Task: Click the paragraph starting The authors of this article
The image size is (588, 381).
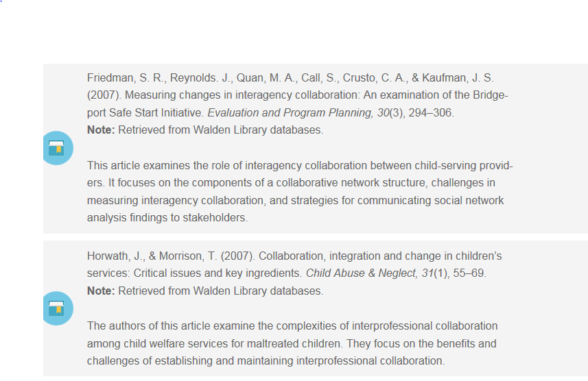Action: tap(292, 343)
